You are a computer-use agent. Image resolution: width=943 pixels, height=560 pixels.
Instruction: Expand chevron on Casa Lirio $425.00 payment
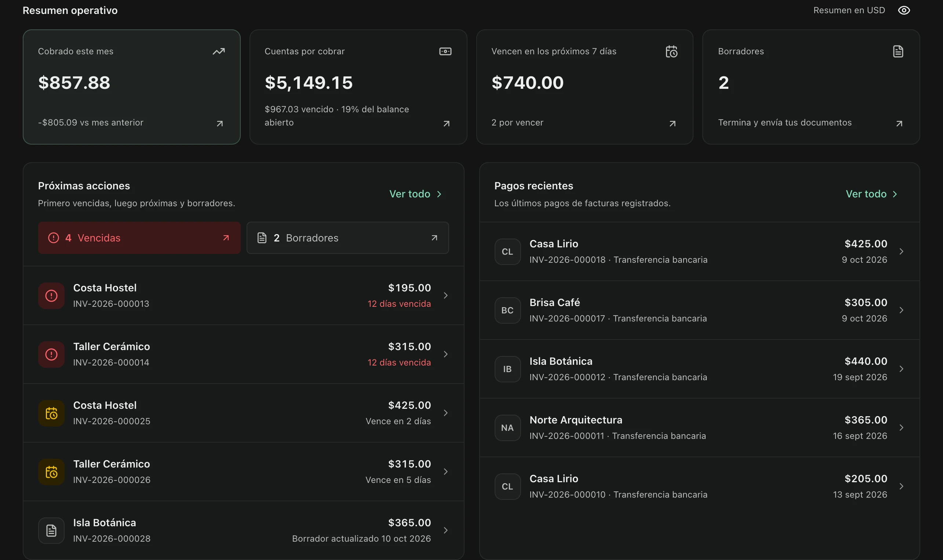click(901, 251)
